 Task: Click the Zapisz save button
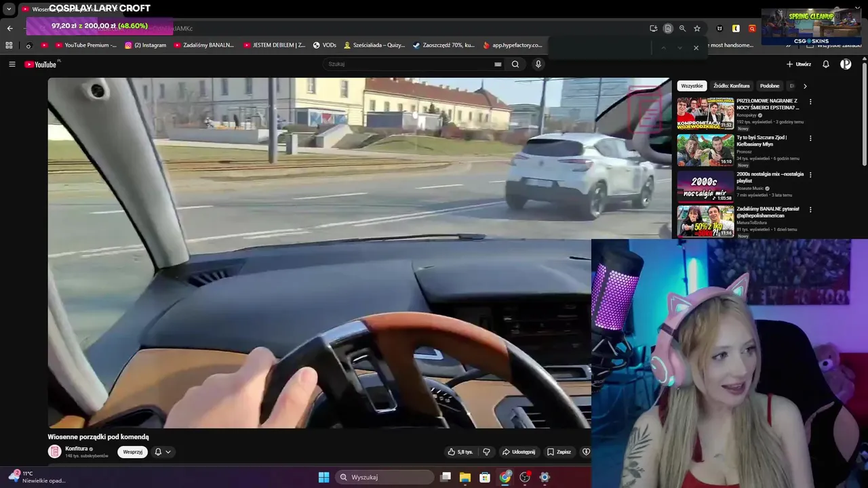(559, 452)
